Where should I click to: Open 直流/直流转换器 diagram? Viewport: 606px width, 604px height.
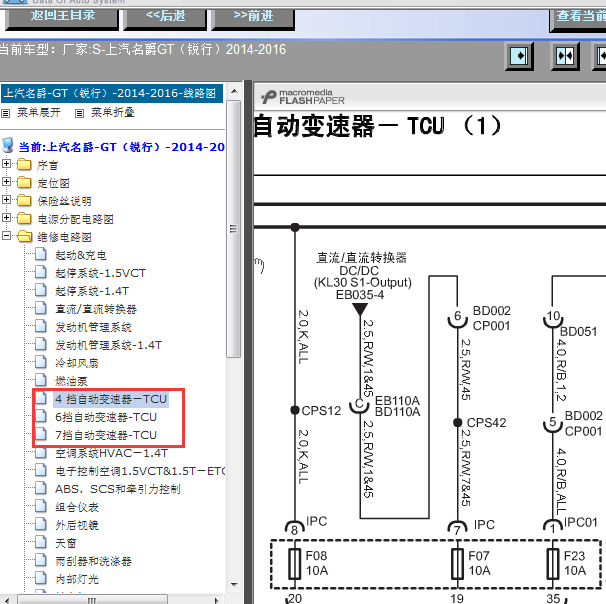tap(96, 309)
